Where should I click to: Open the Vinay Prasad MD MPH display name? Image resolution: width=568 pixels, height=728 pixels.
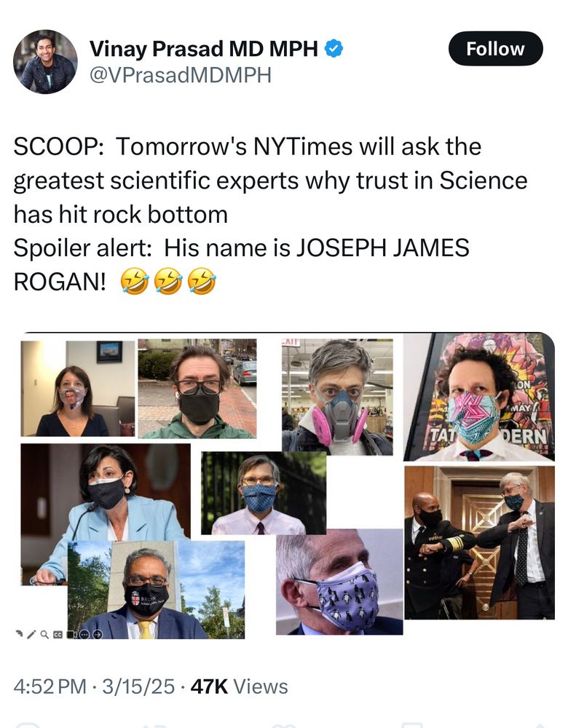[x=204, y=48]
